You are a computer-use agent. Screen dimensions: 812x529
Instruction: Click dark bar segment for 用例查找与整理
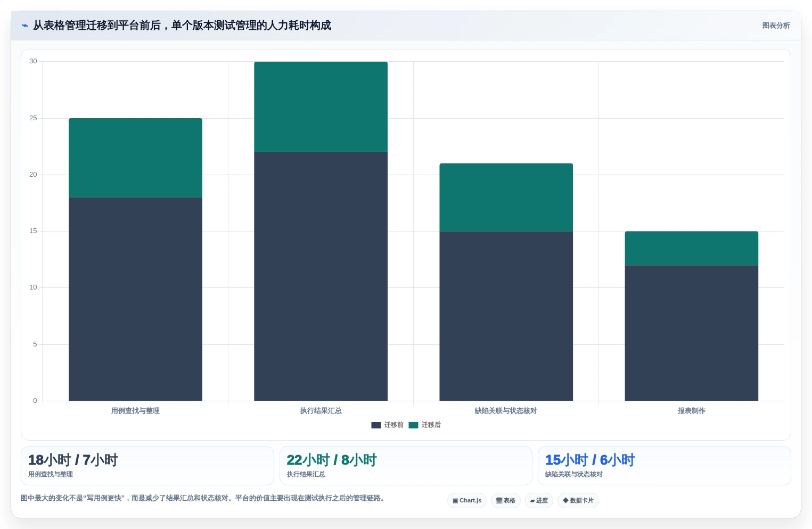[135, 299]
